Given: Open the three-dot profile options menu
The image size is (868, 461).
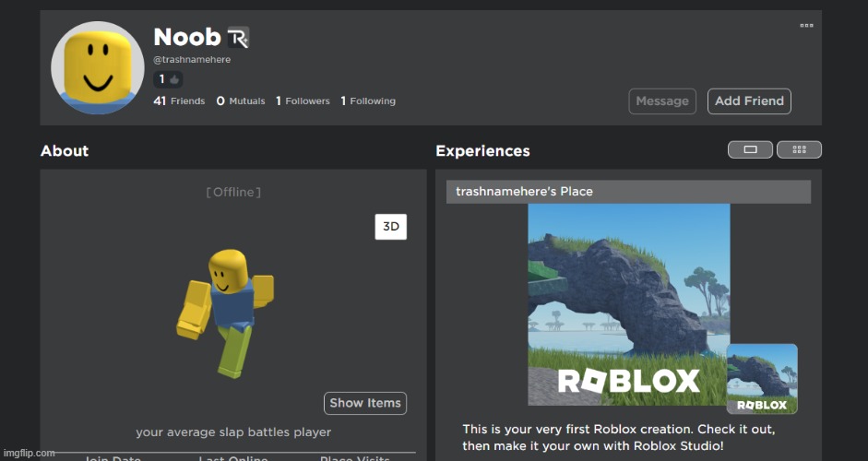Looking at the screenshot, I should pos(806,26).
